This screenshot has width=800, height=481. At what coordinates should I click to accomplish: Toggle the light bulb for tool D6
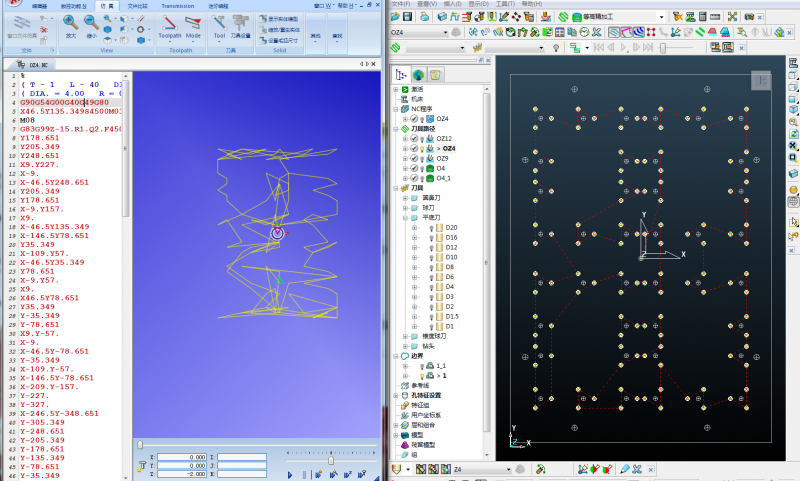431,277
